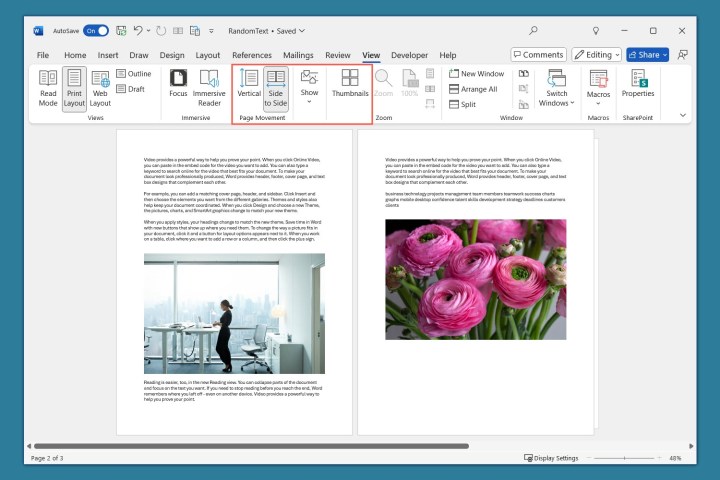The image size is (720, 480).
Task: Open Thumbnails pane
Action: click(350, 88)
